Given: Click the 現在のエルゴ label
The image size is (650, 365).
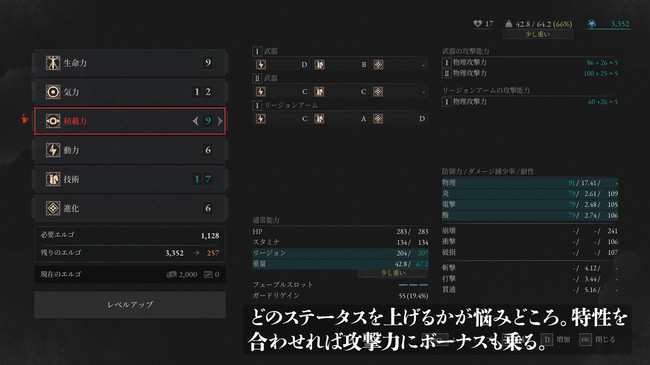Looking at the screenshot, I should (x=61, y=274).
